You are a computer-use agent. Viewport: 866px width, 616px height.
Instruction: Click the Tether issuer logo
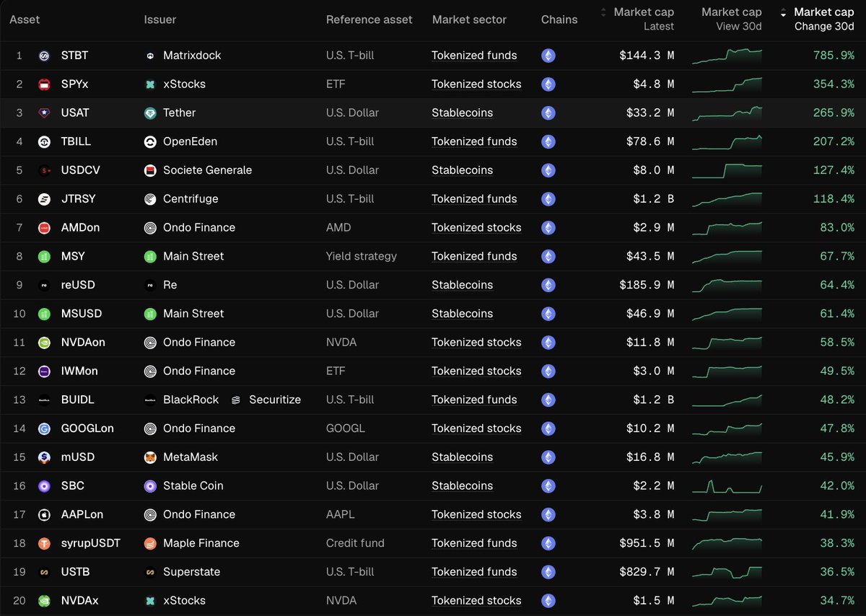coord(150,113)
